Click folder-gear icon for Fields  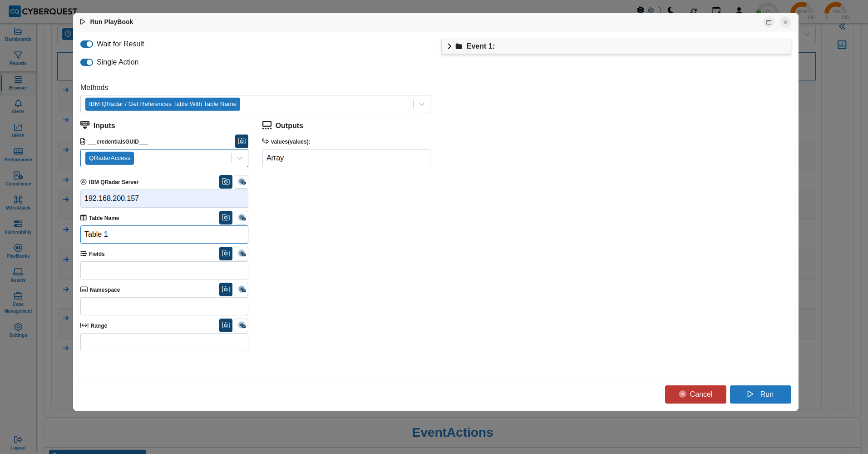point(226,254)
